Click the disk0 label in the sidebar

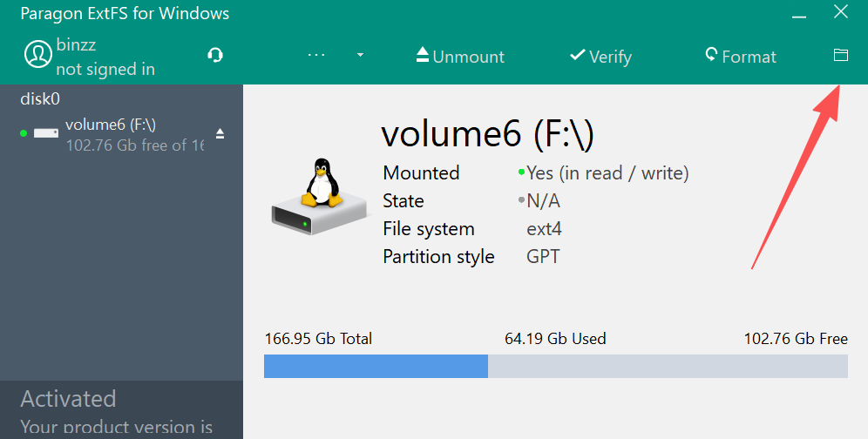pyautogui.click(x=40, y=98)
